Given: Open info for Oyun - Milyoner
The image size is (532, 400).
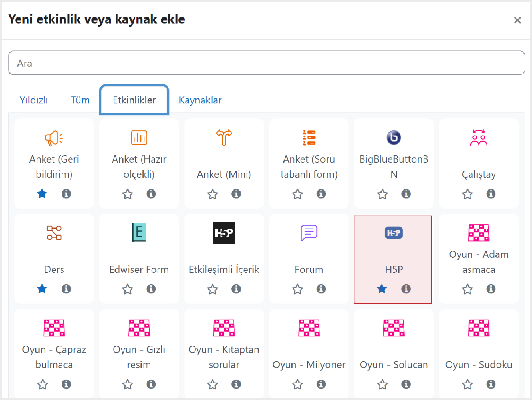Looking at the screenshot, I should [321, 384].
